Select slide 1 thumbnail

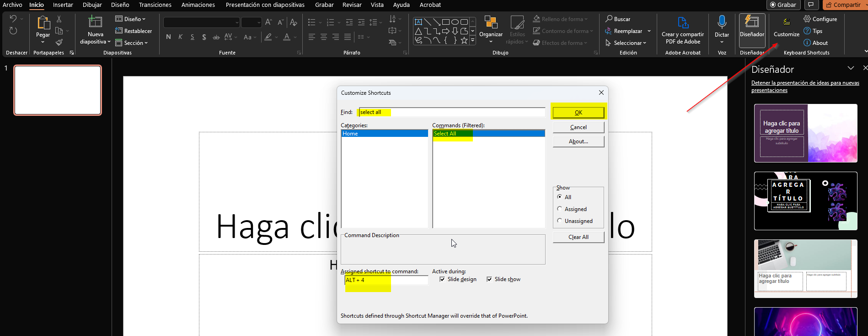pos(58,90)
